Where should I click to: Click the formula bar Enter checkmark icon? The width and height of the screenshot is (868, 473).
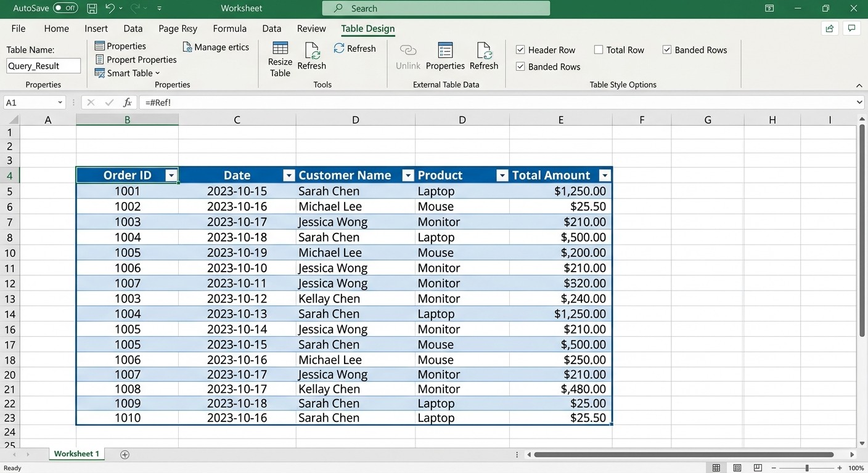point(109,102)
